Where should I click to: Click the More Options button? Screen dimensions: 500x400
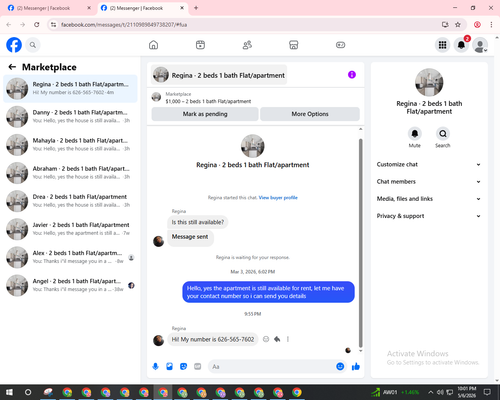point(310,114)
